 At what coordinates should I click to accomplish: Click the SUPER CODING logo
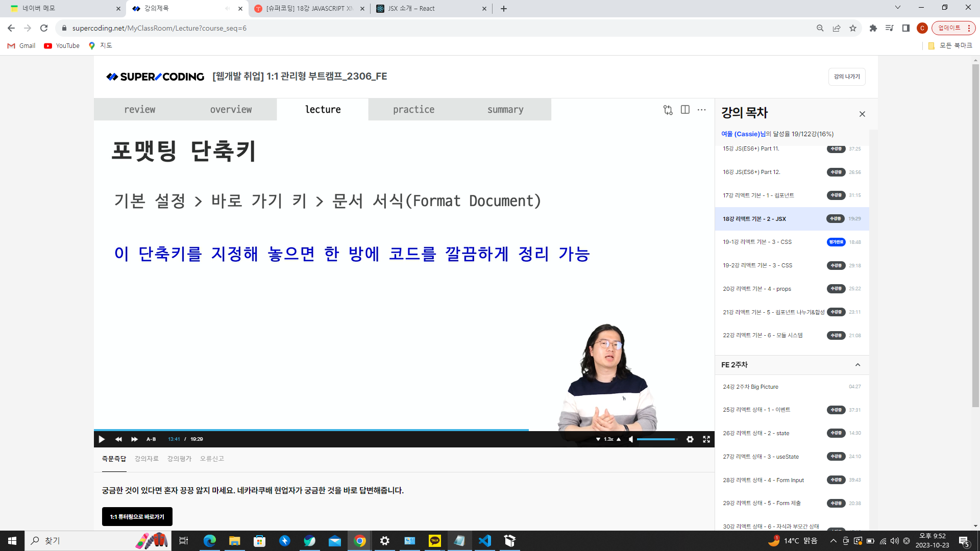tap(155, 77)
